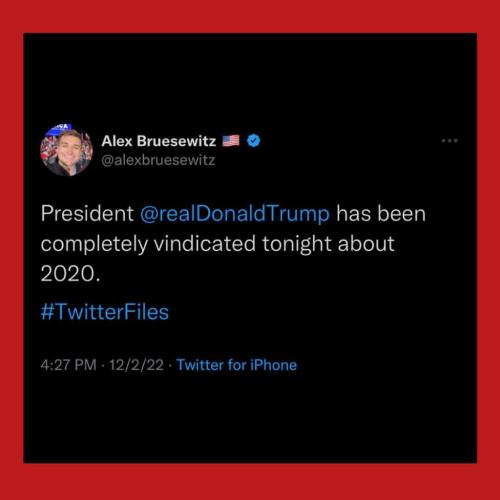Click the word about in the tweet
This screenshot has height=500, width=500.
point(366,243)
